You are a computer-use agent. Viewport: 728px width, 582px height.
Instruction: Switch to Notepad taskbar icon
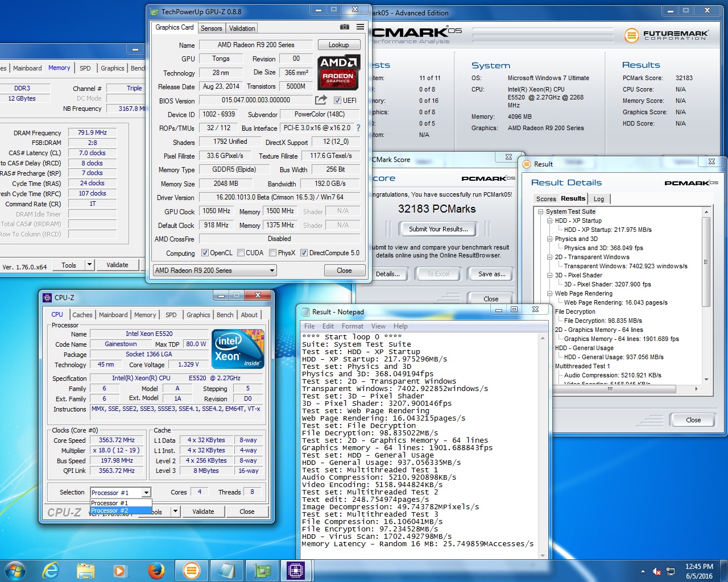[226, 570]
